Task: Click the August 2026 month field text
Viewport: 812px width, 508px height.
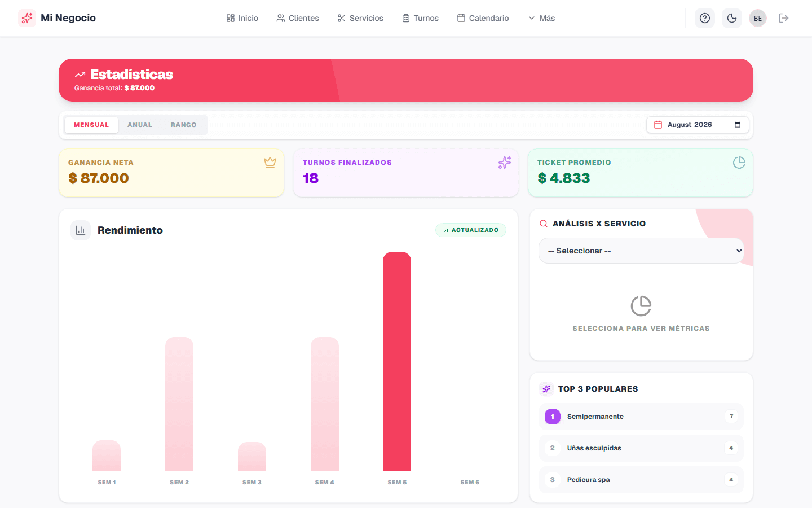Action: pyautogui.click(x=690, y=125)
